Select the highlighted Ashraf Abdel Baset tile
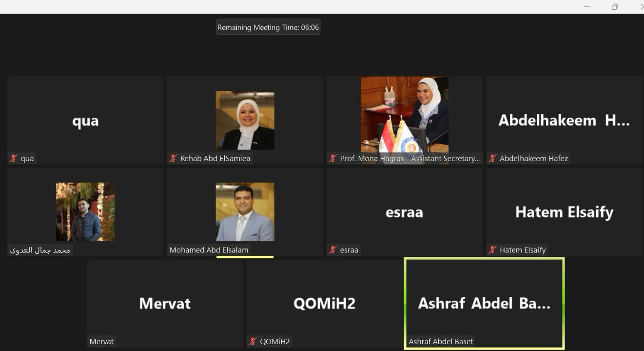The width and height of the screenshot is (644, 351). (x=485, y=304)
